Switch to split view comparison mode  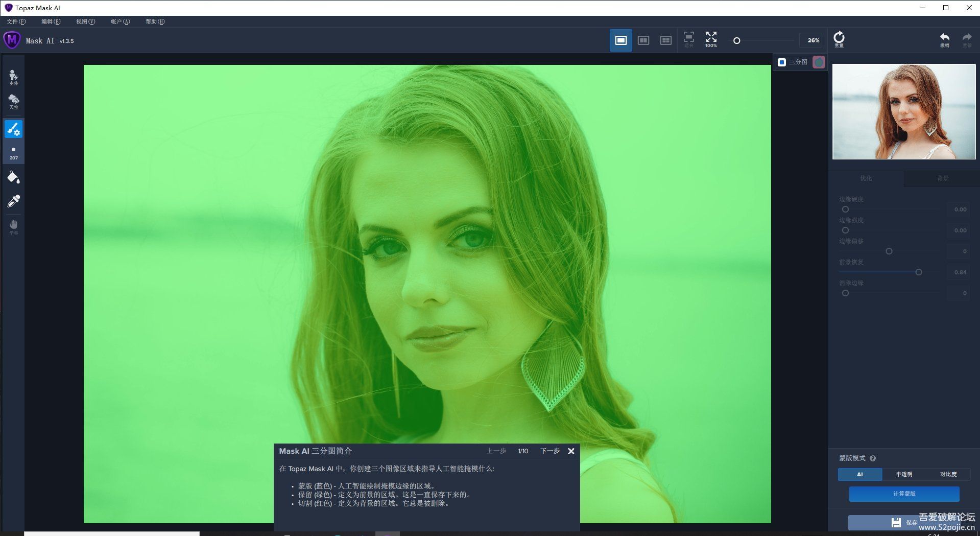(643, 39)
